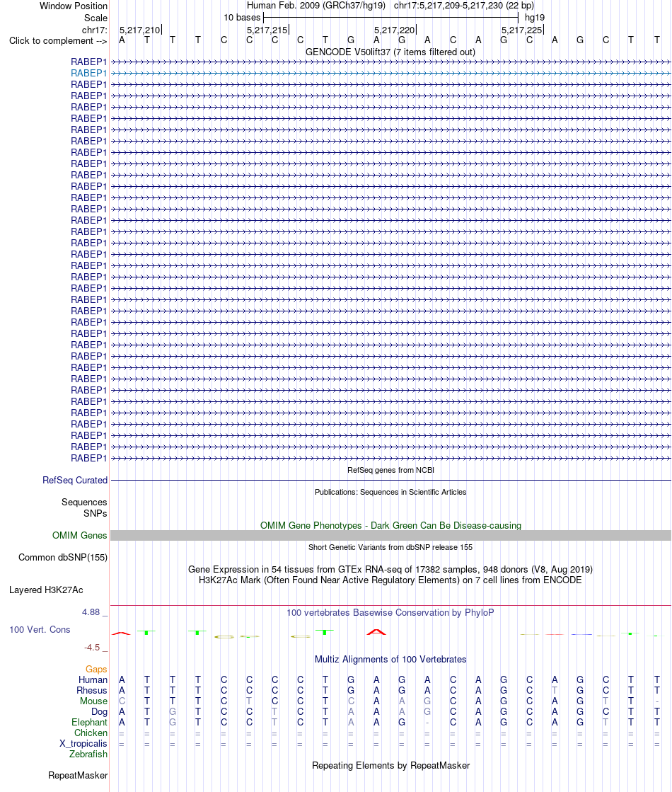The width and height of the screenshot is (672, 792).
Task: Open 'Short Genetic Variants from dbSNP release 155'
Action: click(x=390, y=547)
